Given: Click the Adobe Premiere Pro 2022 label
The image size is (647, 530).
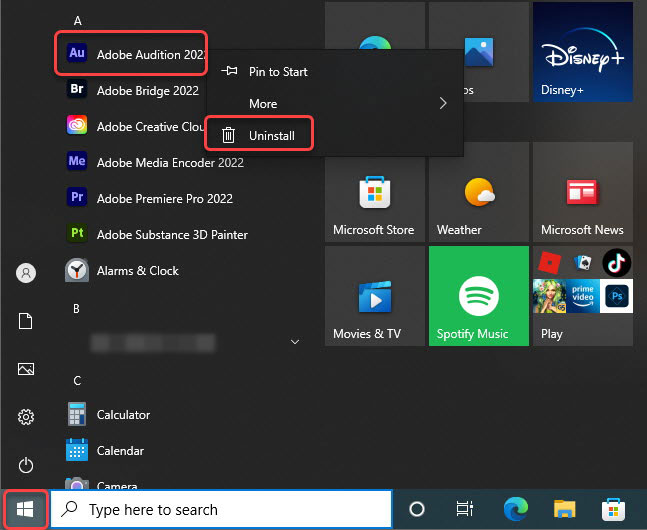Looking at the screenshot, I should click(x=165, y=199).
